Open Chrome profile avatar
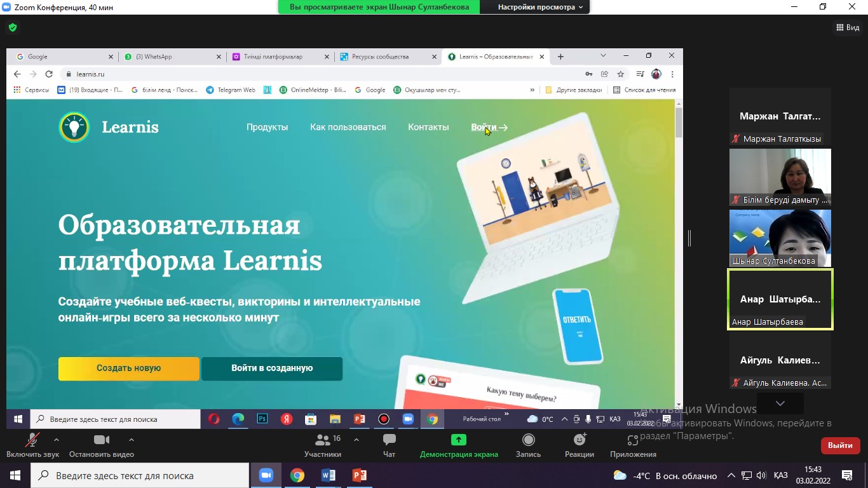The width and height of the screenshot is (868, 488). 656,74
